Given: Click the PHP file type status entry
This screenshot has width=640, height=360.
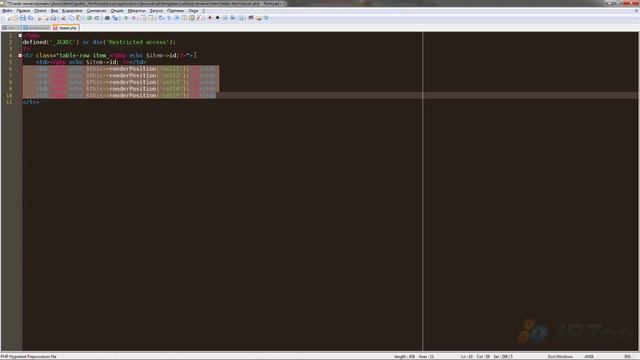Looking at the screenshot, I should click(x=29, y=357).
